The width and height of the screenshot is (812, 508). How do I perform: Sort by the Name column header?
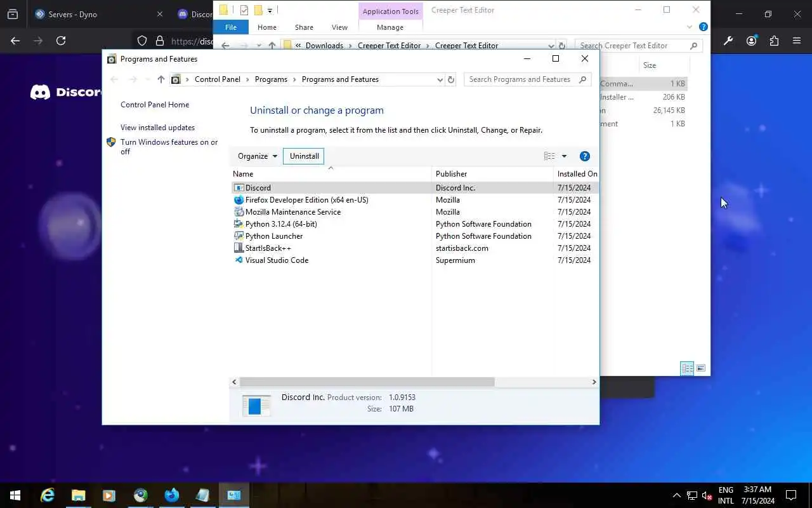(331, 174)
